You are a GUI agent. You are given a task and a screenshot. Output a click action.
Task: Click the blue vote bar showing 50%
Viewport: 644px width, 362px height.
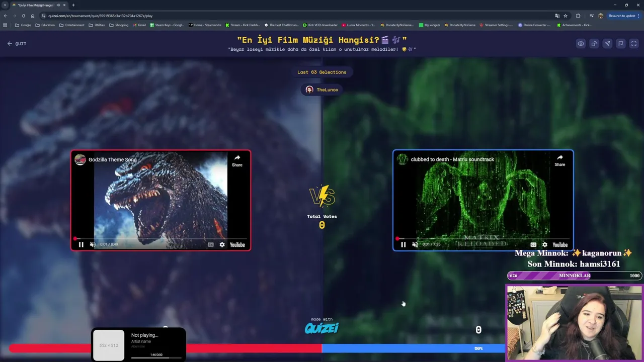tap(413, 348)
